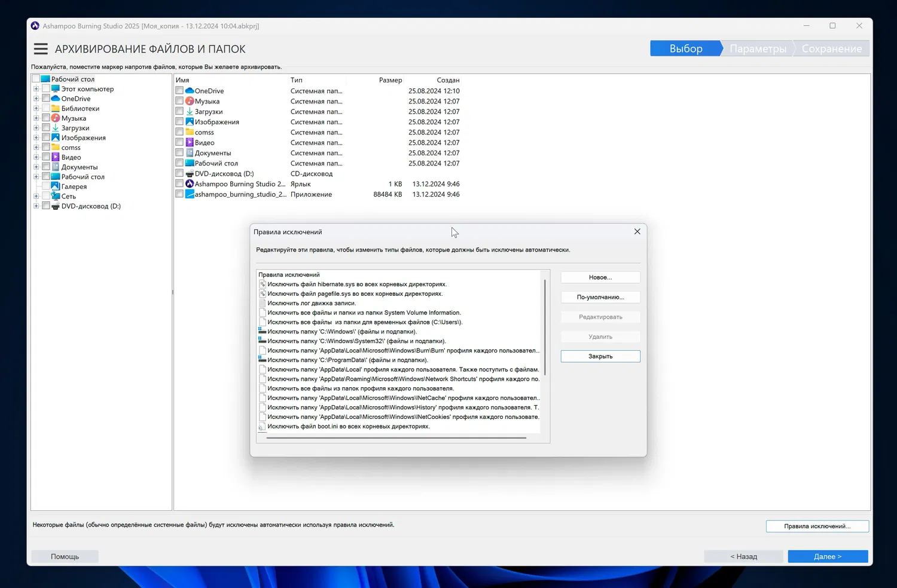This screenshot has width=897, height=588.
Task: Click the OneDrive cloud icon in the folder tree
Action: click(x=56, y=99)
